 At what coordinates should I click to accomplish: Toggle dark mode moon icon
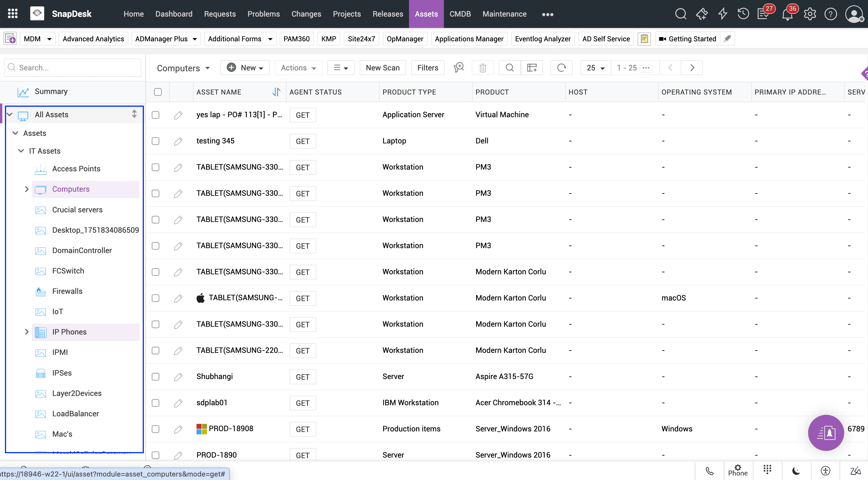[796, 471]
